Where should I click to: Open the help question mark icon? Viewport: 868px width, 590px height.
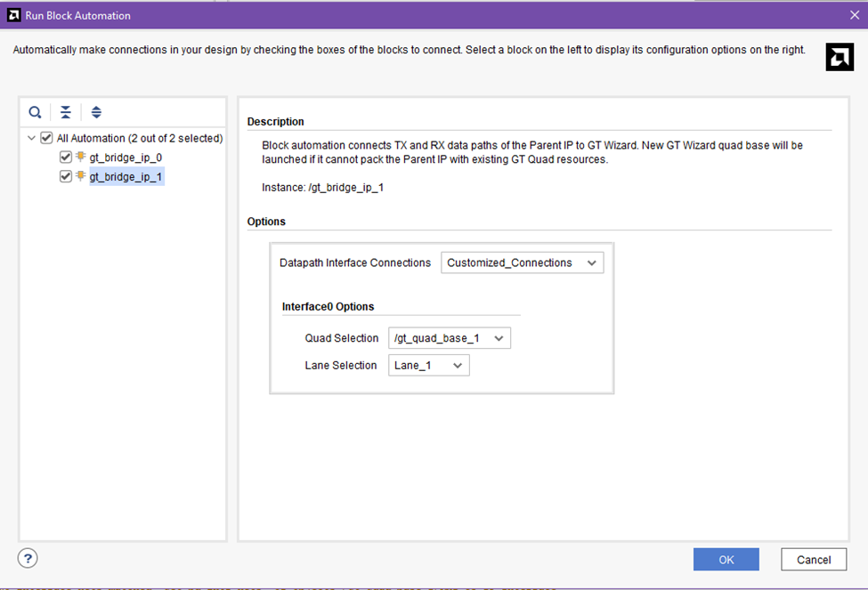(28, 558)
